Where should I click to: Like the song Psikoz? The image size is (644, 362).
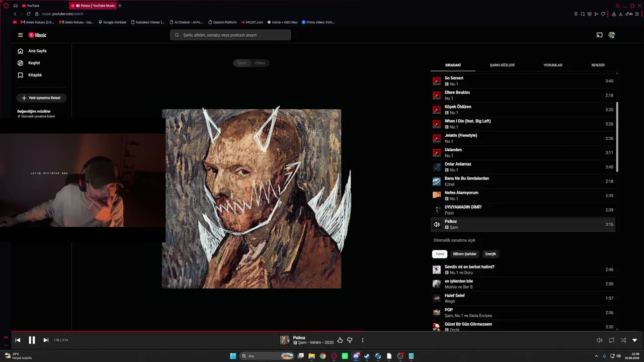coord(340,340)
